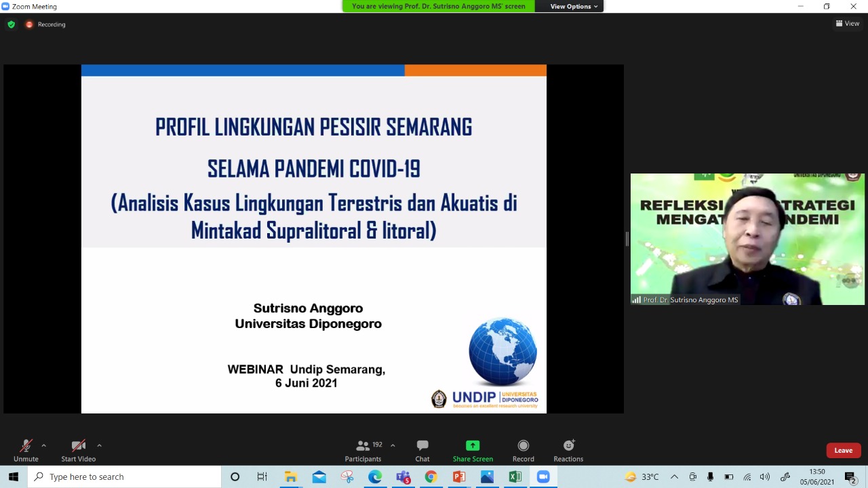Open the Windows Start menu
The height and width of the screenshot is (488, 868).
(x=14, y=476)
